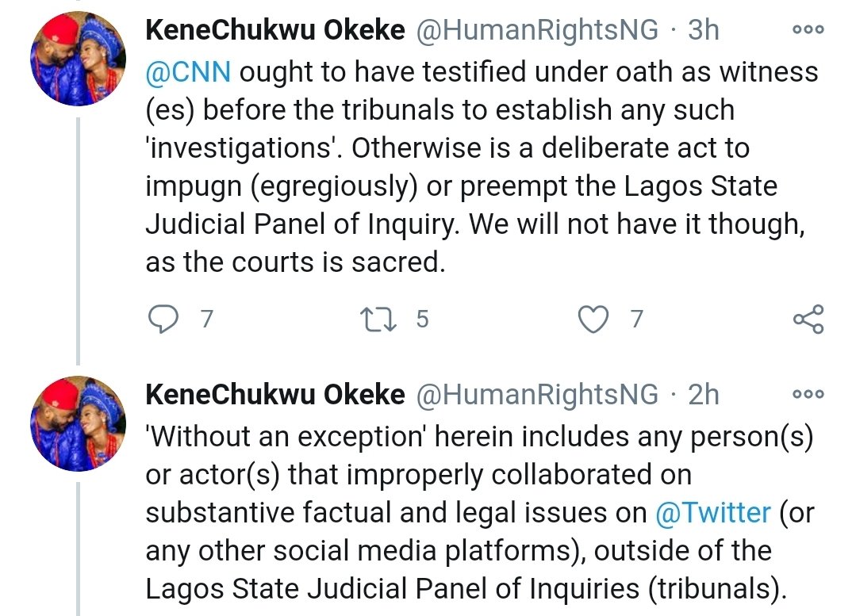Open the @CNN mention link

[x=188, y=72]
